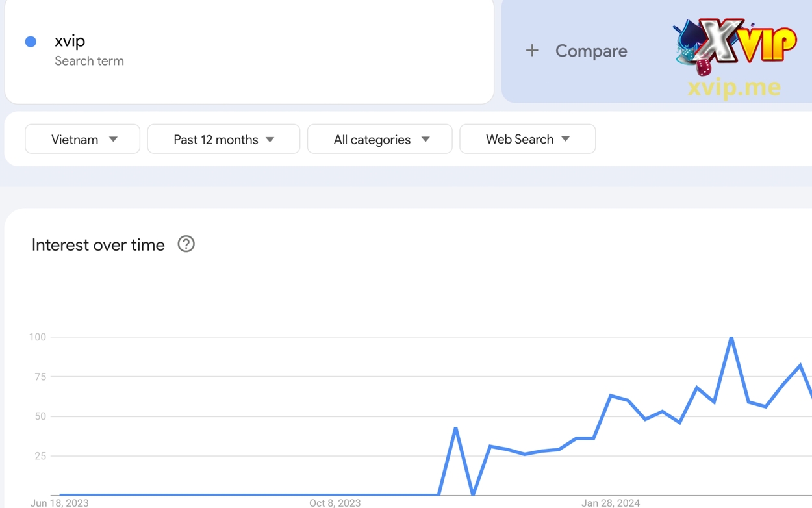This screenshot has height=508, width=812.
Task: Open the Vietnam region dropdown
Action: [82, 139]
